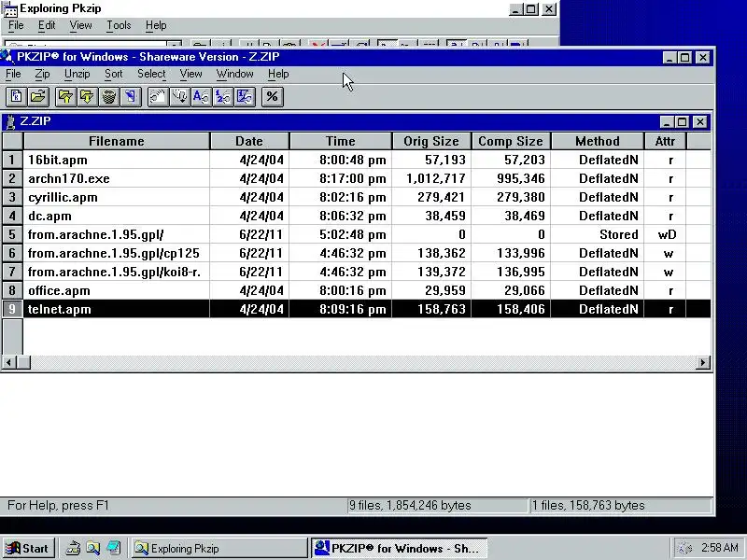The height and width of the screenshot is (560, 747).
Task: Open the PKZIP File menu
Action: (13, 75)
